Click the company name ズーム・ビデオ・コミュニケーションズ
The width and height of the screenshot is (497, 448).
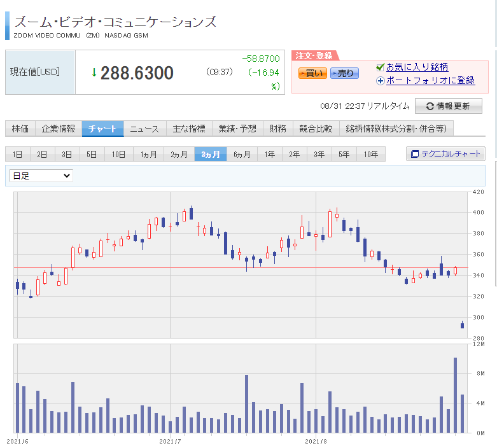(x=115, y=22)
